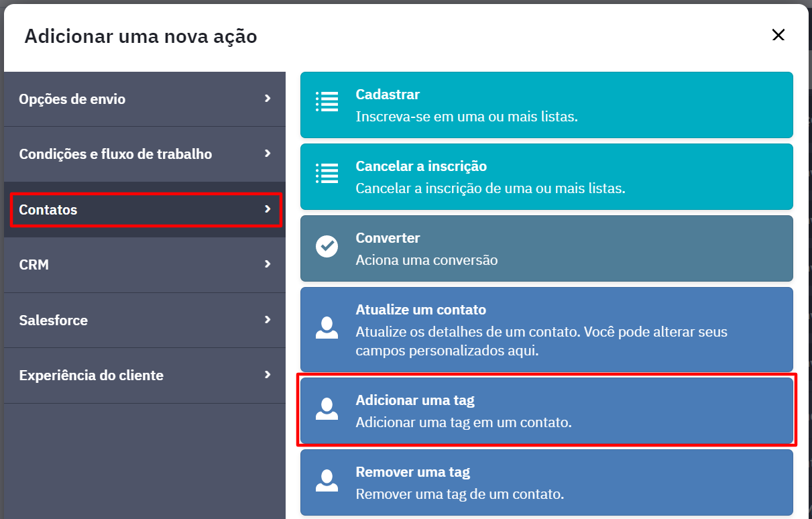Choose the Cadastrar action title

388,95
